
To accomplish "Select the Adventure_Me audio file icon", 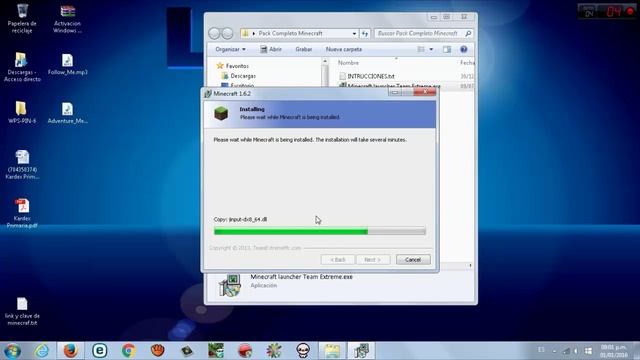I will click(67, 112).
